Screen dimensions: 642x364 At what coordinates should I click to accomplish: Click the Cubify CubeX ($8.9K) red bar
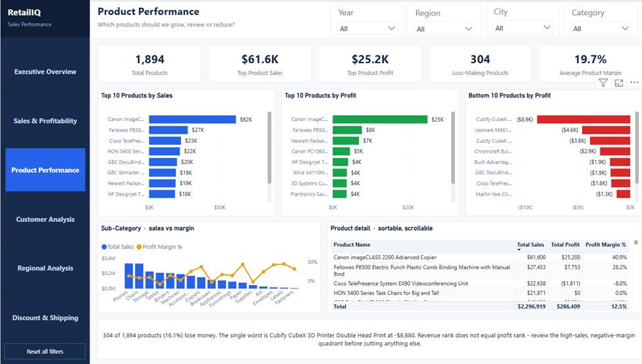pos(583,119)
